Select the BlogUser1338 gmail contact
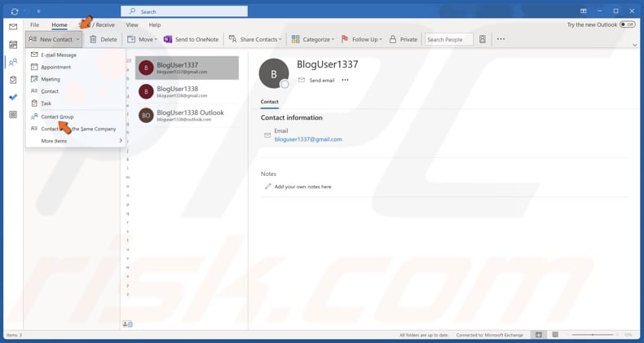This screenshot has width=644, height=343. pos(187,91)
